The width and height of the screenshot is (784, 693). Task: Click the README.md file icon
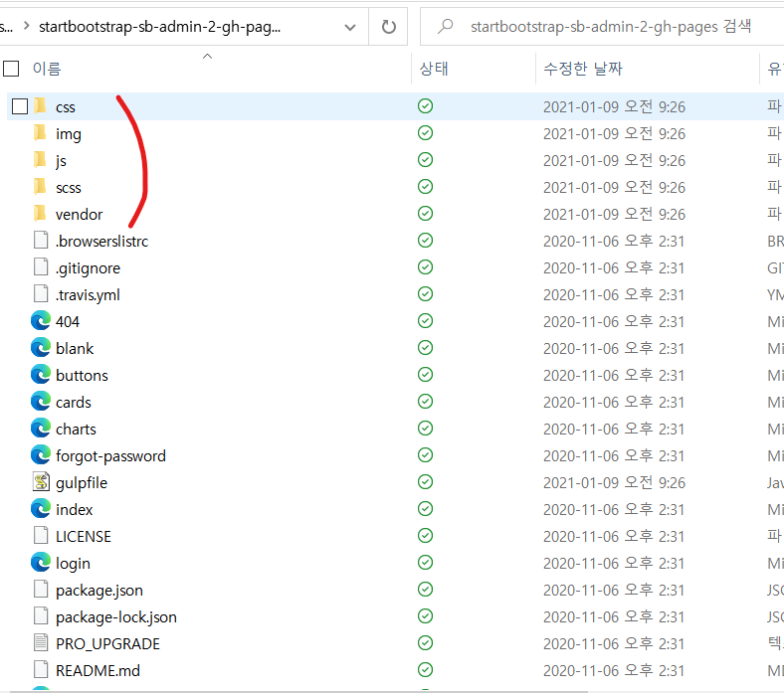click(41, 670)
